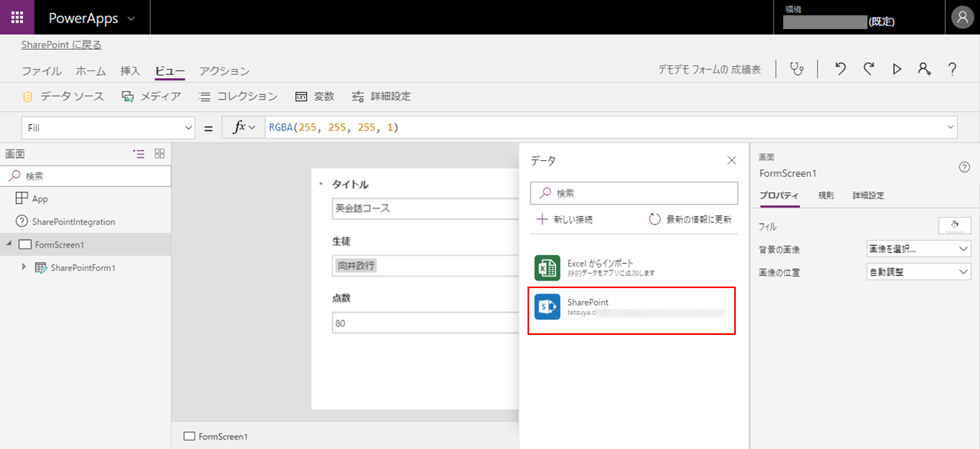The width and height of the screenshot is (980, 449).
Task: Select FormScreen1 in the tree view
Action: (x=59, y=244)
